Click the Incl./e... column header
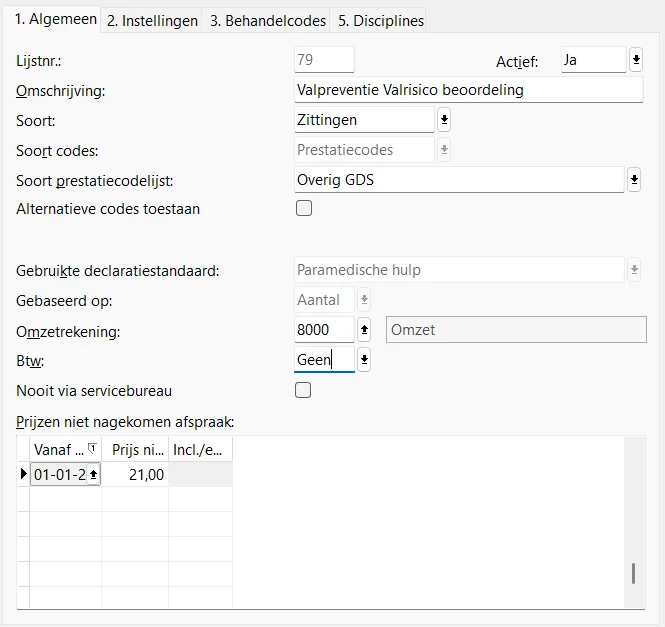 coord(199,449)
